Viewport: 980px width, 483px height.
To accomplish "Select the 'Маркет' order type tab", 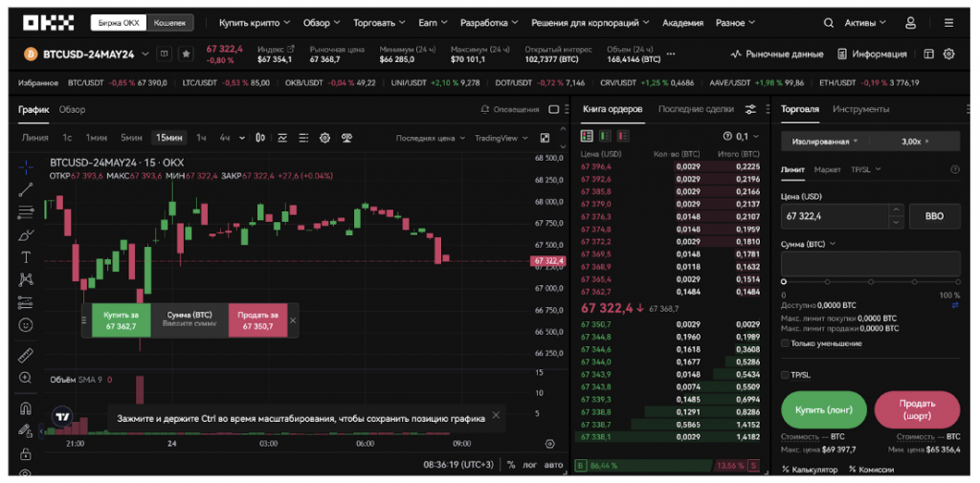I will pyautogui.click(x=828, y=169).
